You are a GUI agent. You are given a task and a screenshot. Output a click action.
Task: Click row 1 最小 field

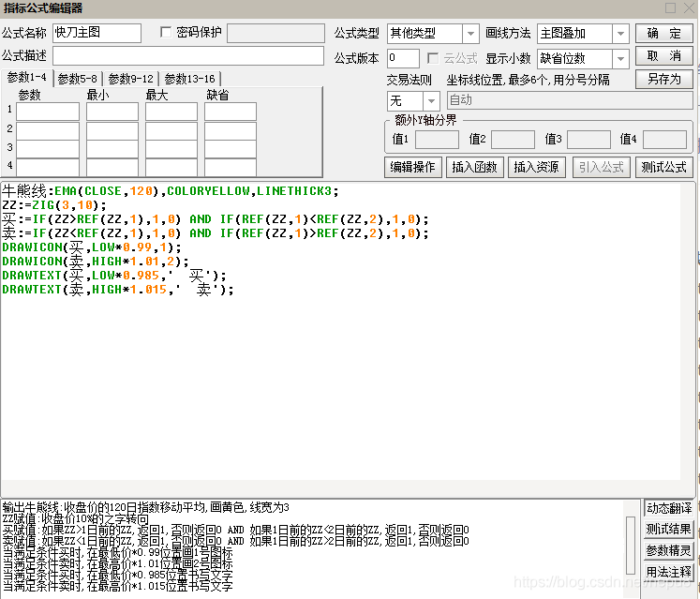[x=112, y=112]
